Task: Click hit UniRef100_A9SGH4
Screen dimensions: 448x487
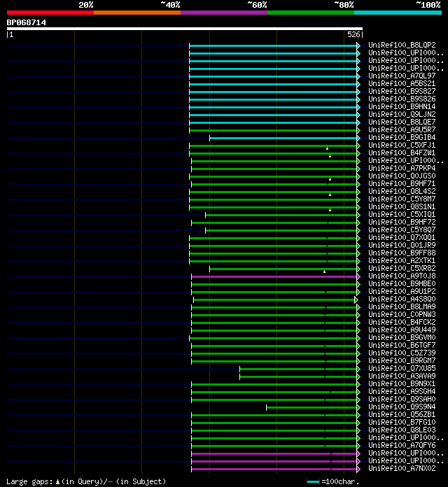Action: tap(402, 392)
